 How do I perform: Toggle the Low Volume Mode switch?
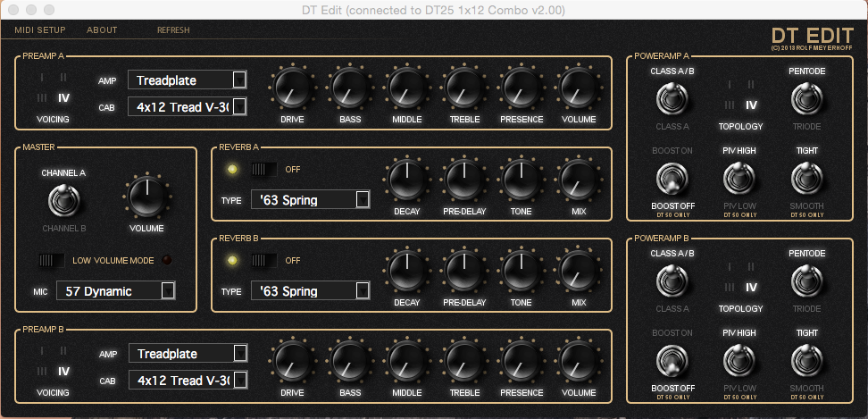[x=52, y=260]
